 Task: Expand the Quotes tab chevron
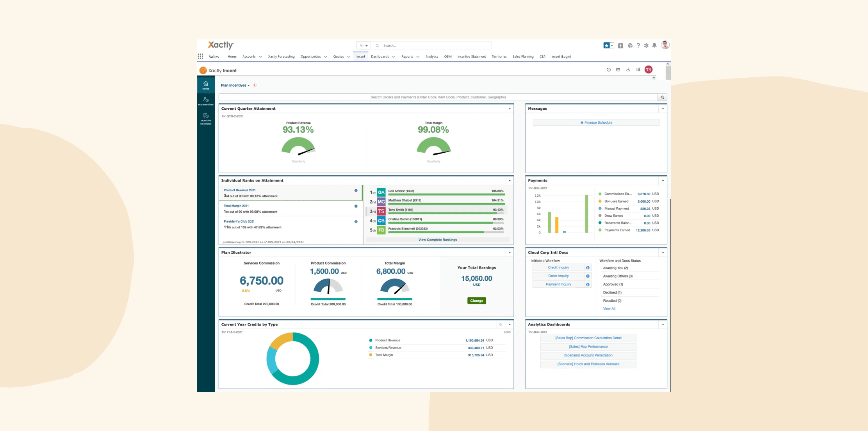coord(349,57)
